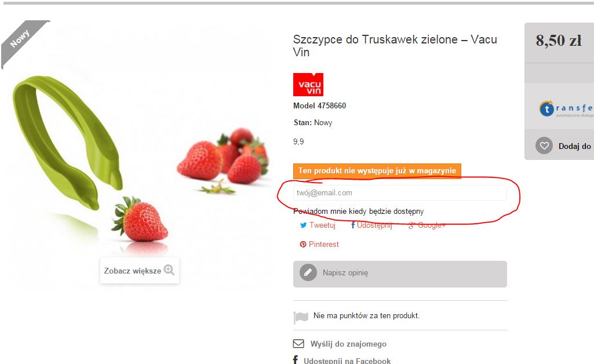Click the Pinterest icon
The height and width of the screenshot is (364, 594).
(x=303, y=244)
